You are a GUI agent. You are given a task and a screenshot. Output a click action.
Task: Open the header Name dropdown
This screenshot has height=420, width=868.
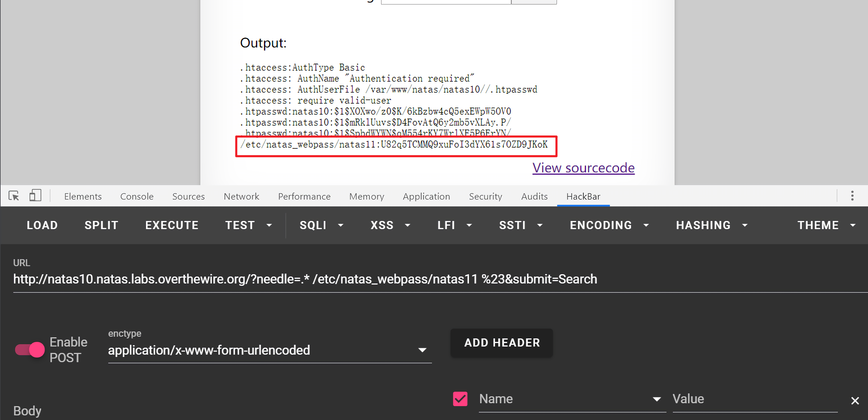(x=572, y=399)
